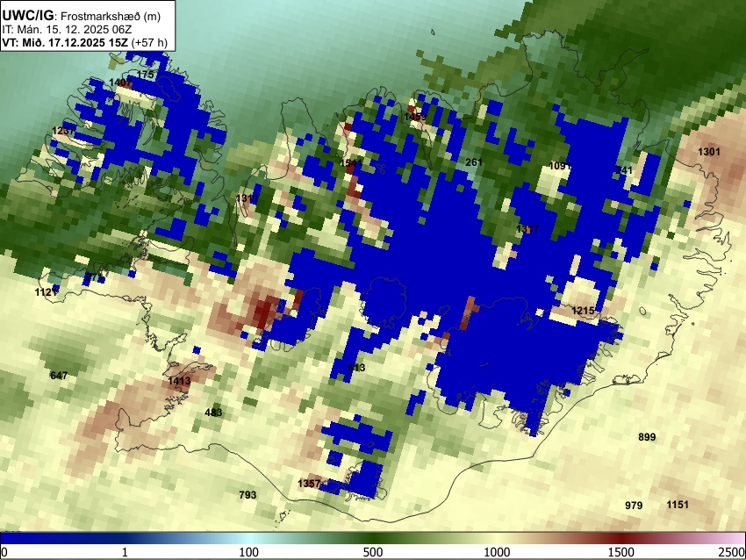The width and height of the screenshot is (746, 560).
Task: Click the map value 241
Action: tap(624, 170)
